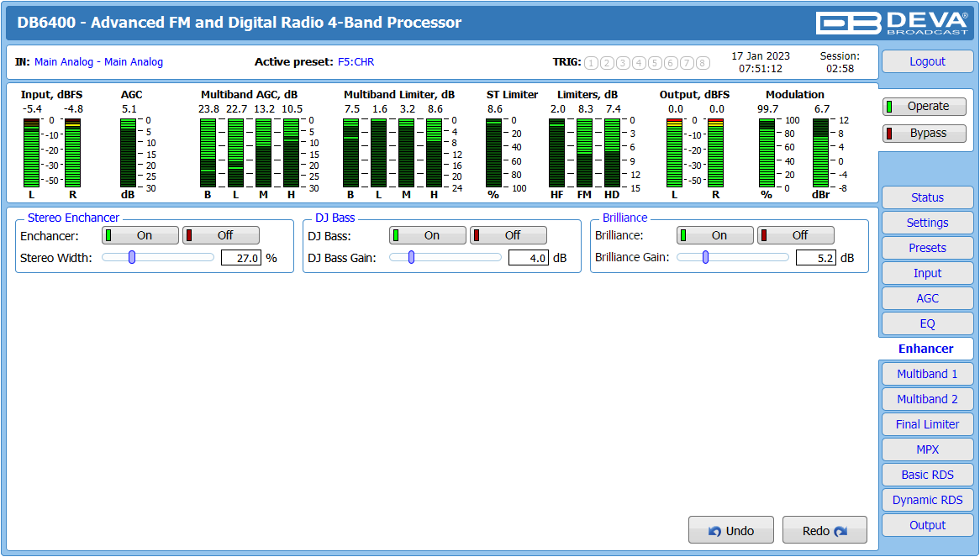
Task: Click trigger indicator 1
Action: click(x=591, y=62)
